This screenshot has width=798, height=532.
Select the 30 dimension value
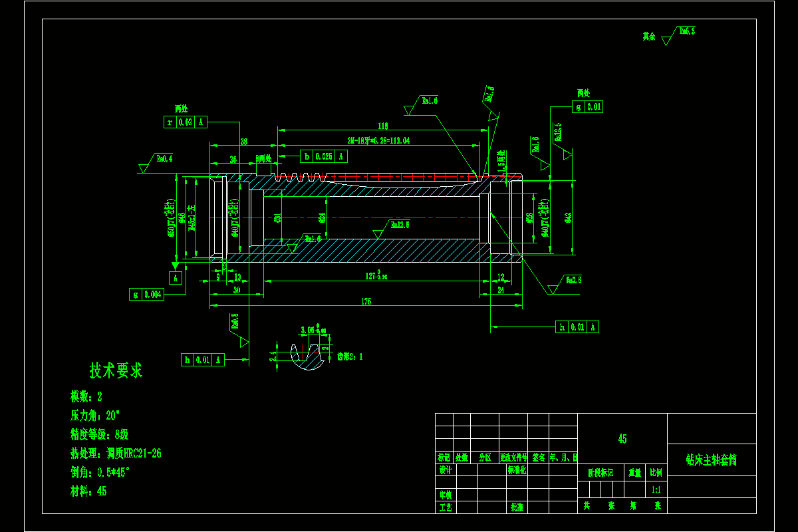click(x=236, y=291)
